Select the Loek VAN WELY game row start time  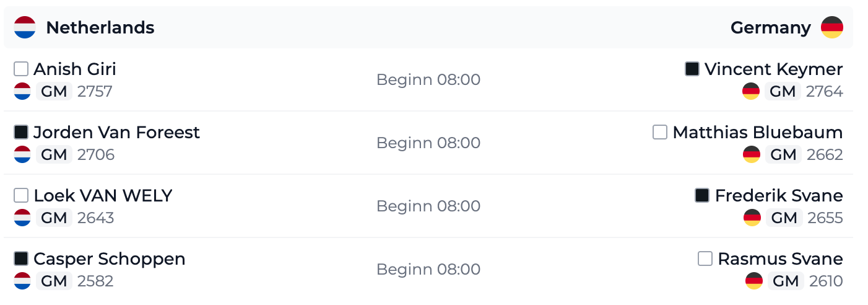pos(428,206)
